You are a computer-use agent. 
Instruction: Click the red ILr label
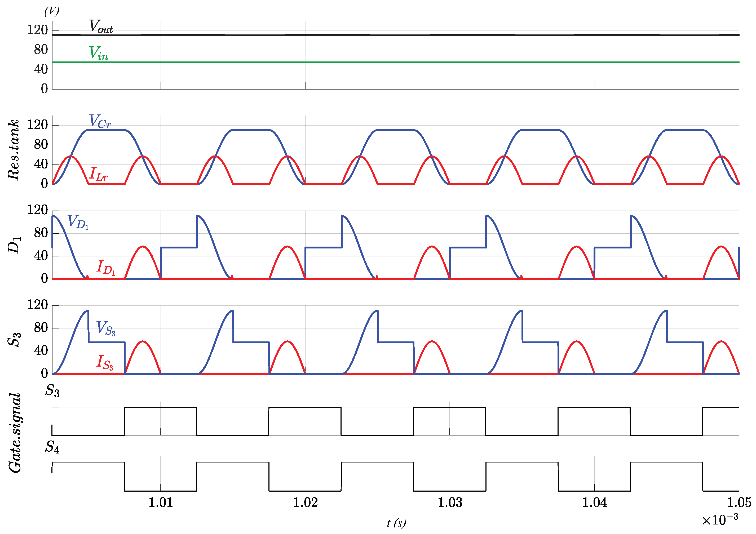tap(99, 174)
